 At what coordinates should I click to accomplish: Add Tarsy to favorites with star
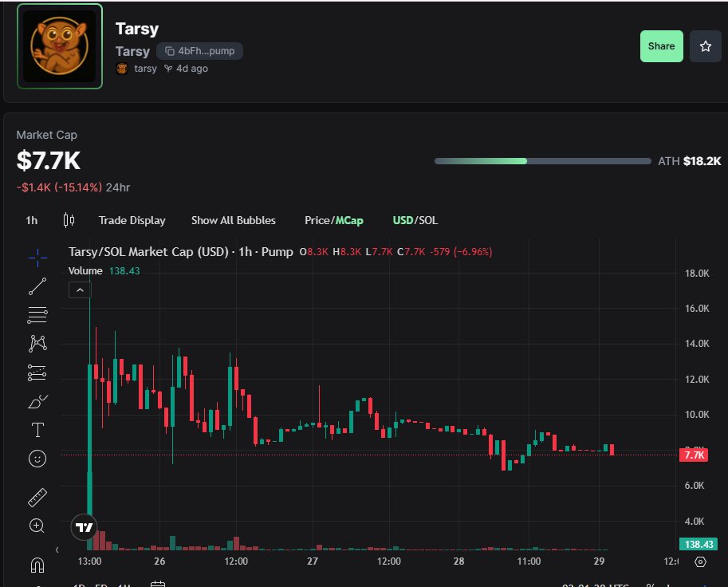[x=705, y=46]
